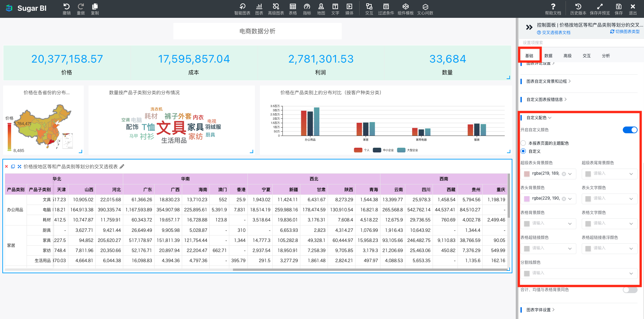Edit pivot table title with pencil icon
The width and height of the screenshot is (644, 319).
pos(122,167)
